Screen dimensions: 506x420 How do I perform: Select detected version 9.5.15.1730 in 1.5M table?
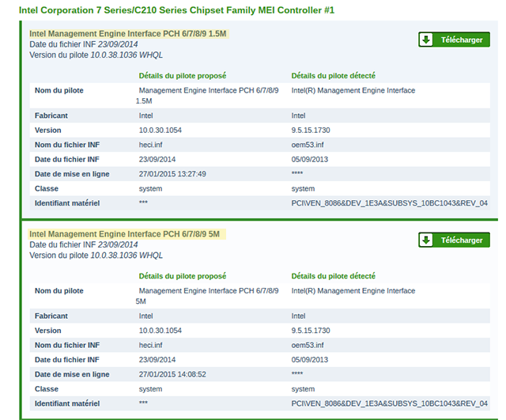click(x=311, y=130)
